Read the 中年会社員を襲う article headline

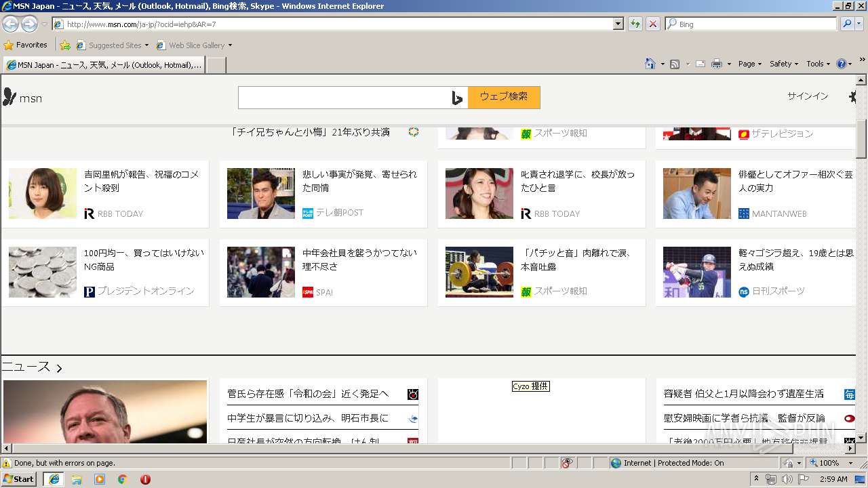click(359, 260)
